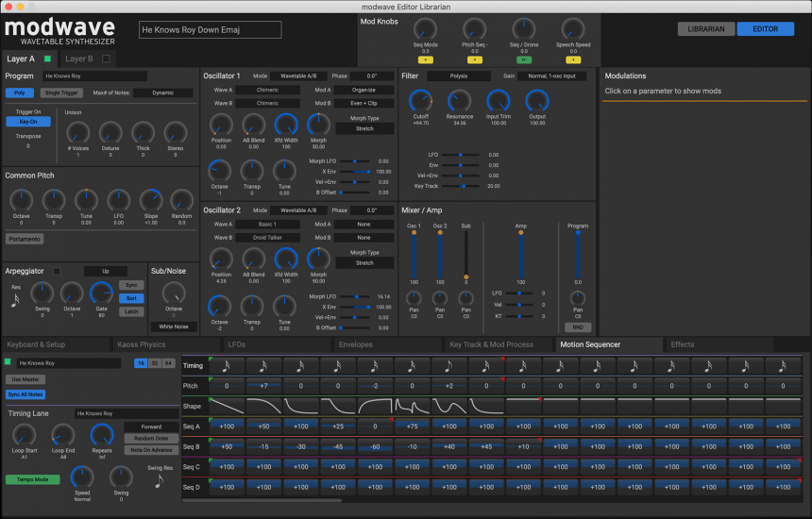Viewport: 812px width, 519px height.
Task: Toggle the Poly voice mode
Action: pyautogui.click(x=20, y=92)
